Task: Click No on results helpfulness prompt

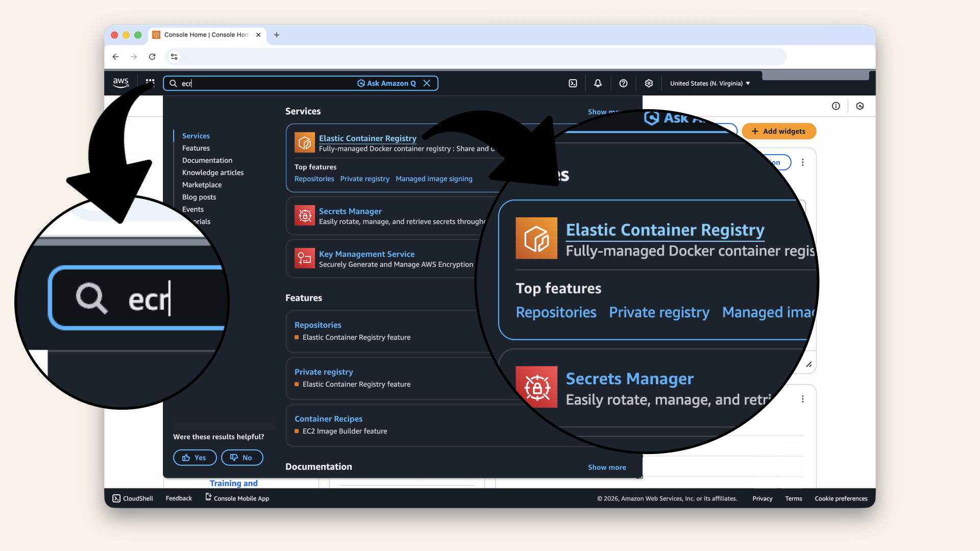Action: pos(242,457)
